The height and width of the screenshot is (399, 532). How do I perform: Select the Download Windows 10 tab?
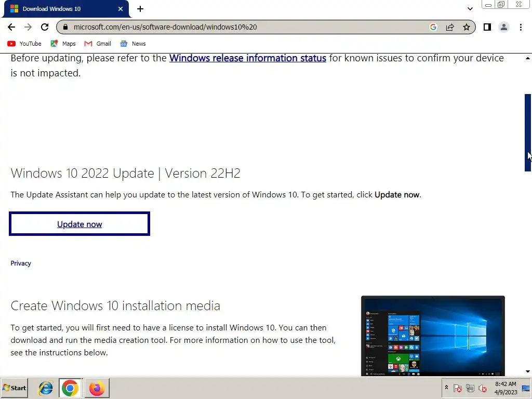click(66, 9)
